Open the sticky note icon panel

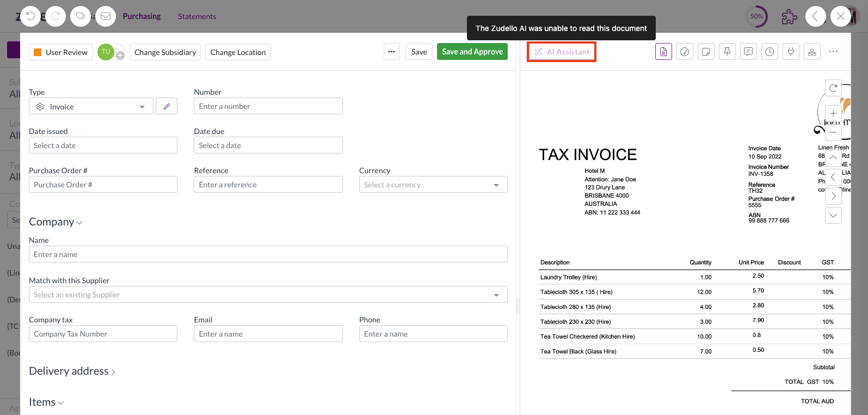coord(706,52)
